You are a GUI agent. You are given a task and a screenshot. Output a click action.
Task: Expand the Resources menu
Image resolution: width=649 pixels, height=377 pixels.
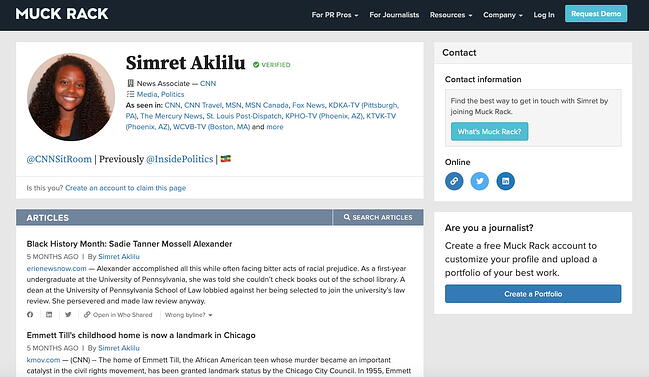(451, 15)
